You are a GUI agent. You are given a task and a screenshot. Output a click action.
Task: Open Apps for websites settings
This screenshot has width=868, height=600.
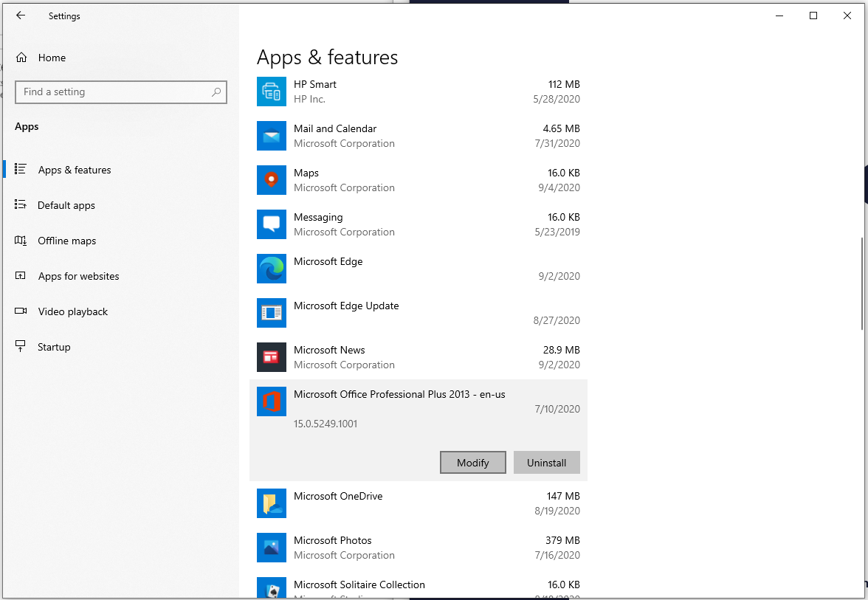point(78,276)
